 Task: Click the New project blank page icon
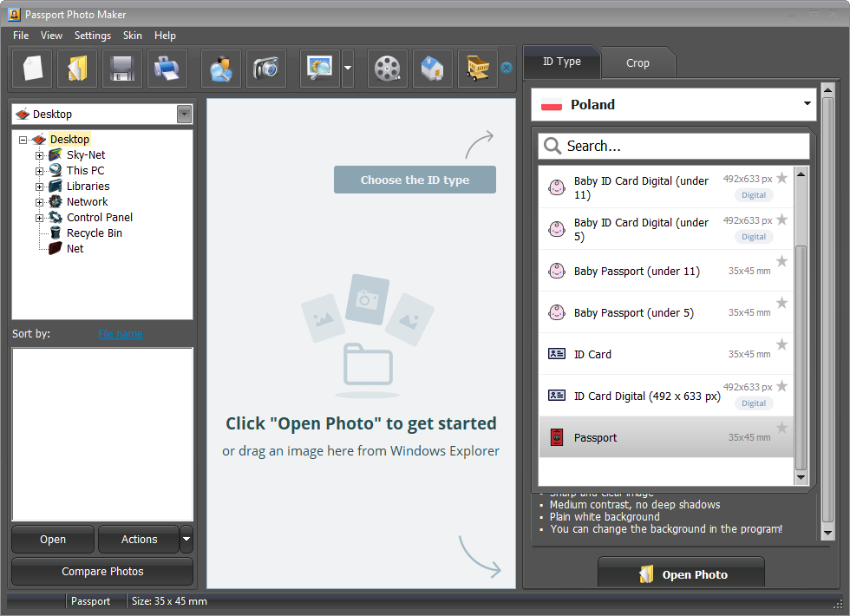click(33, 69)
